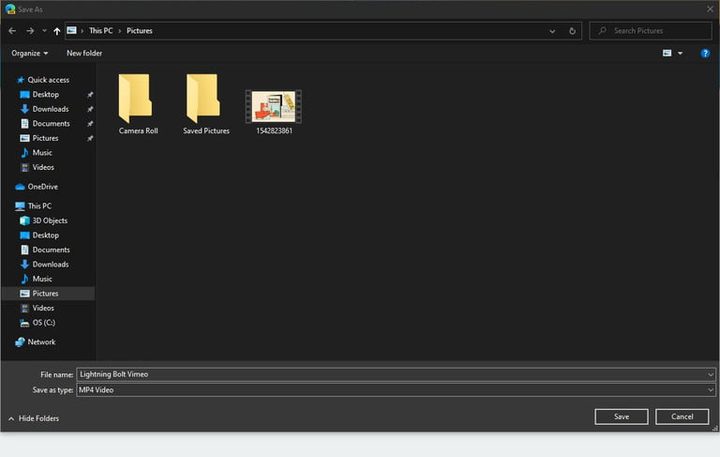Select highlighted Pictures under This PC

pyautogui.click(x=48, y=293)
